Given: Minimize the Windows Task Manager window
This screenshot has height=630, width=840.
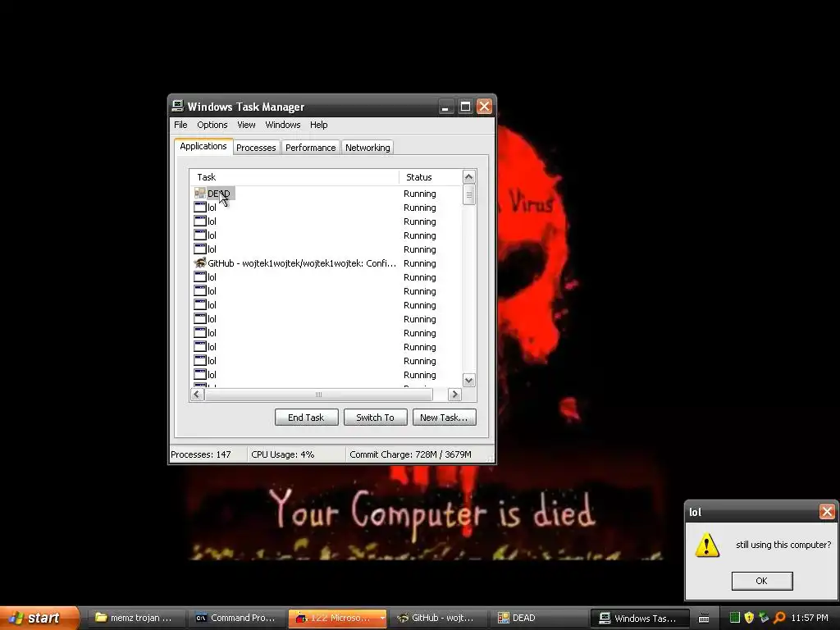Looking at the screenshot, I should click(445, 107).
